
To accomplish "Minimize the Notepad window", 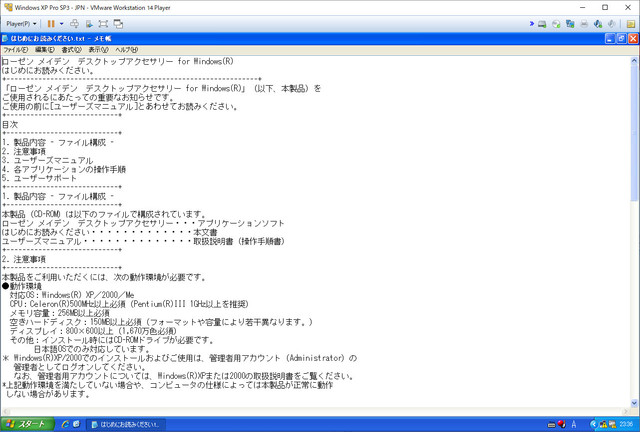I will tap(610, 38).
